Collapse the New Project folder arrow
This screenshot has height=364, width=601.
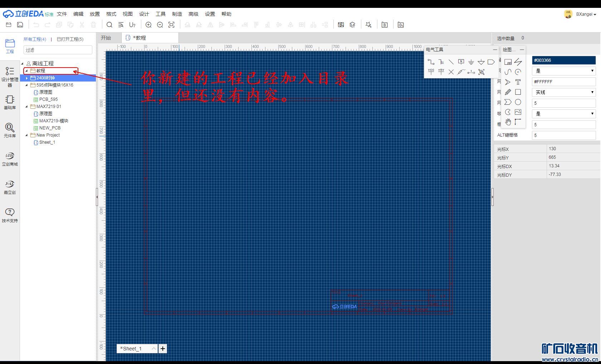pyautogui.click(x=26, y=135)
